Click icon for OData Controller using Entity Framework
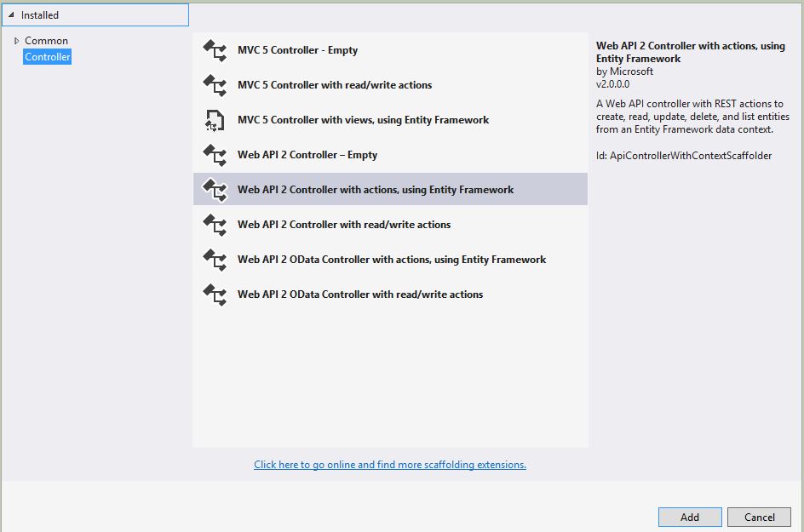This screenshot has height=532, width=804. point(215,260)
